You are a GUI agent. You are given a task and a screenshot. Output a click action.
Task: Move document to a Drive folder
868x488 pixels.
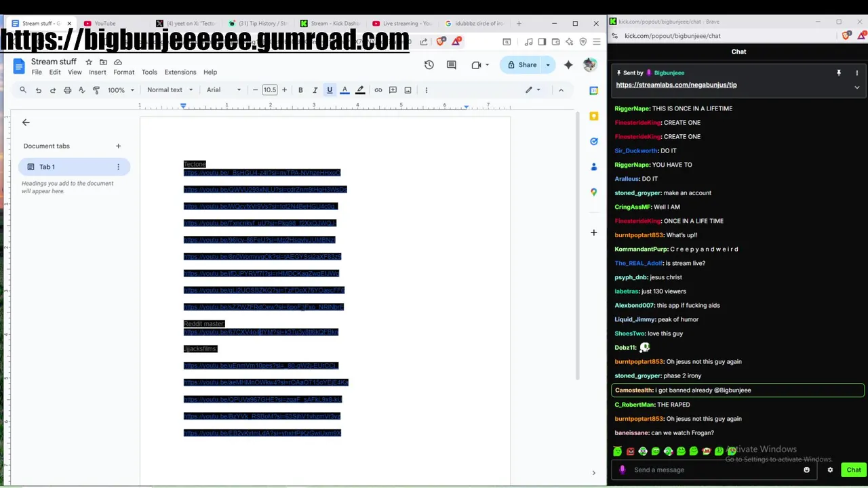coord(103,62)
